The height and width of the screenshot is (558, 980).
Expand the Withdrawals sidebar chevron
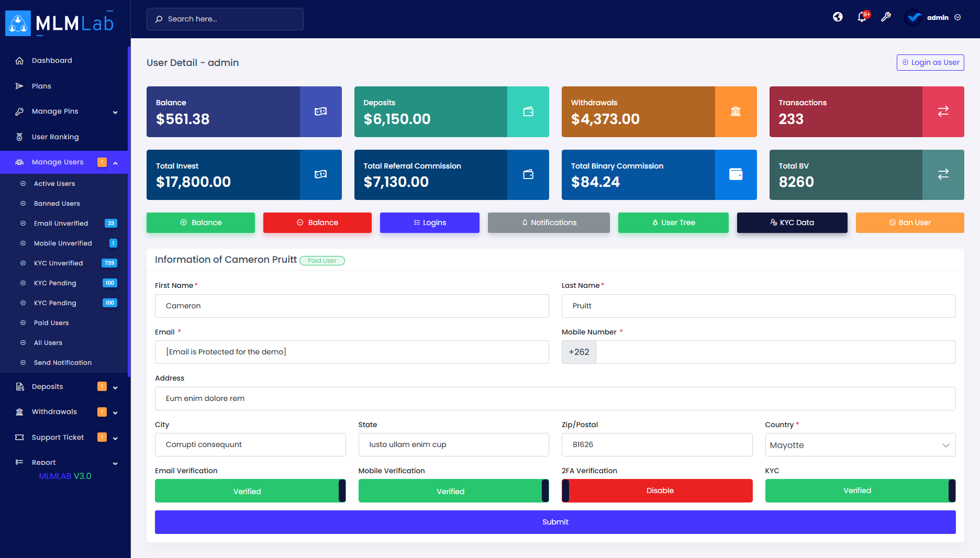tap(115, 413)
